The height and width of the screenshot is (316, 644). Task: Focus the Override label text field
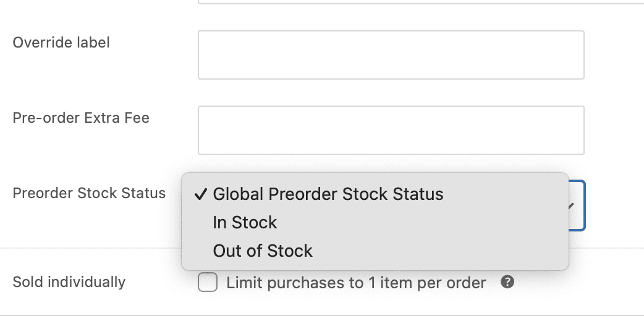point(391,55)
